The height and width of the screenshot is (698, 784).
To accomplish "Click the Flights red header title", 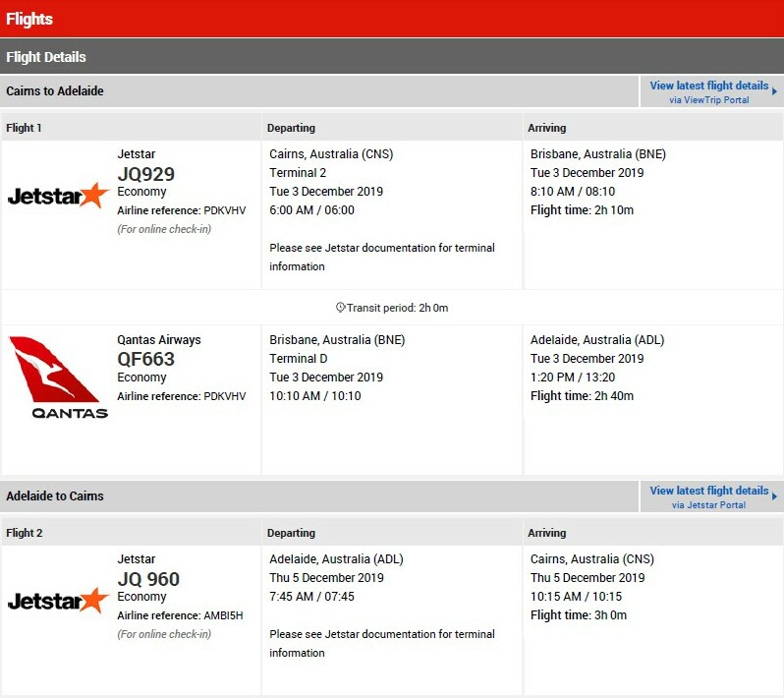I will (29, 19).
